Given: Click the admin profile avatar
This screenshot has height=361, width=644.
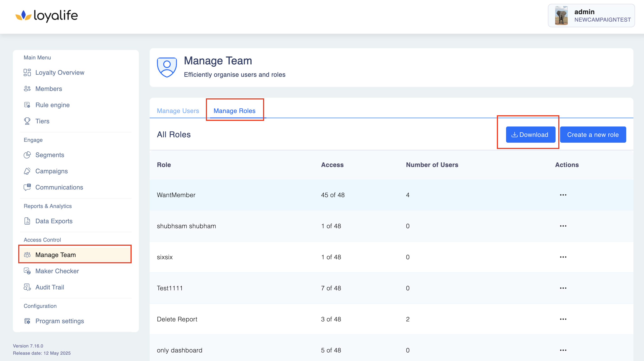Looking at the screenshot, I should (561, 16).
